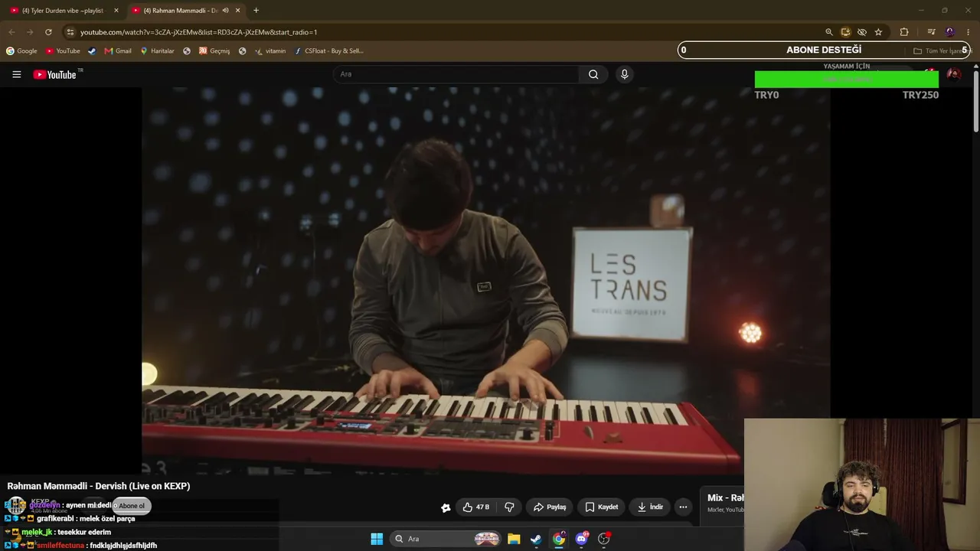Open the more actions three-dot menu under video

683,507
